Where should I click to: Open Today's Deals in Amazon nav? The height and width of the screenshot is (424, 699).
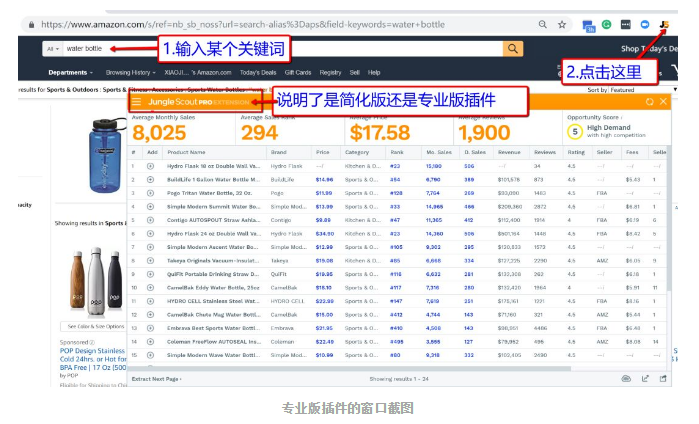coord(258,72)
